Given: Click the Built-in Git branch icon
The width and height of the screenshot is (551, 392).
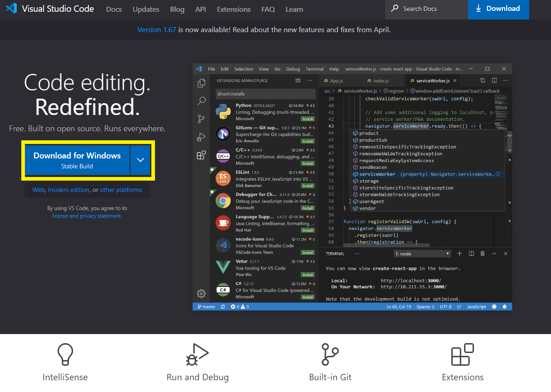Looking at the screenshot, I should (x=330, y=354).
